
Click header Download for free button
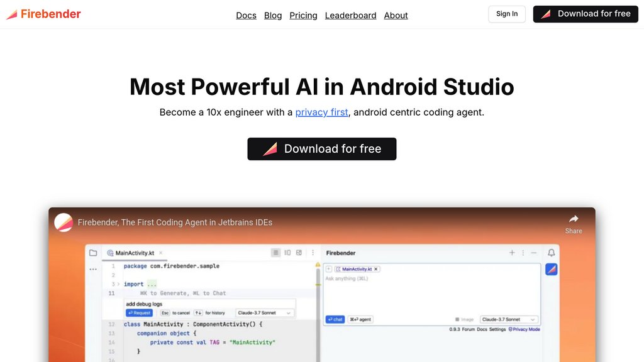coord(586,14)
